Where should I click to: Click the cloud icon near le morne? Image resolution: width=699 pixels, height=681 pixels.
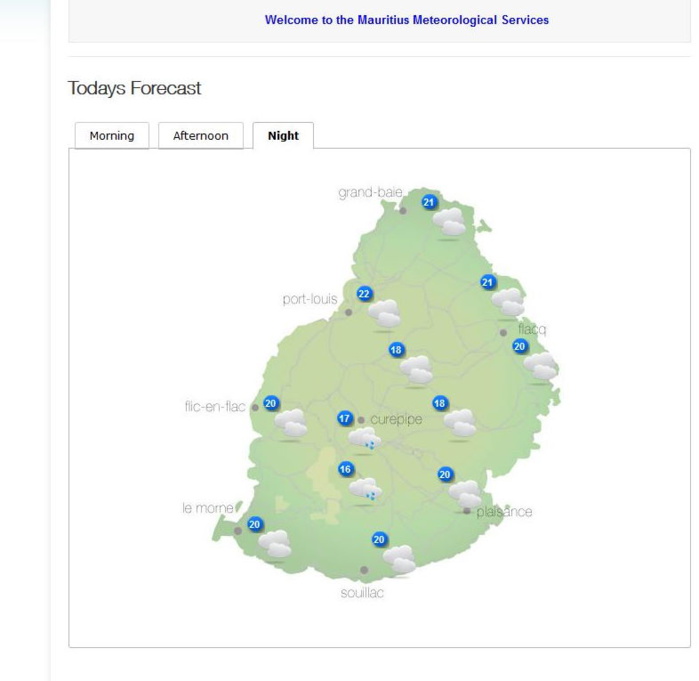tap(274, 544)
